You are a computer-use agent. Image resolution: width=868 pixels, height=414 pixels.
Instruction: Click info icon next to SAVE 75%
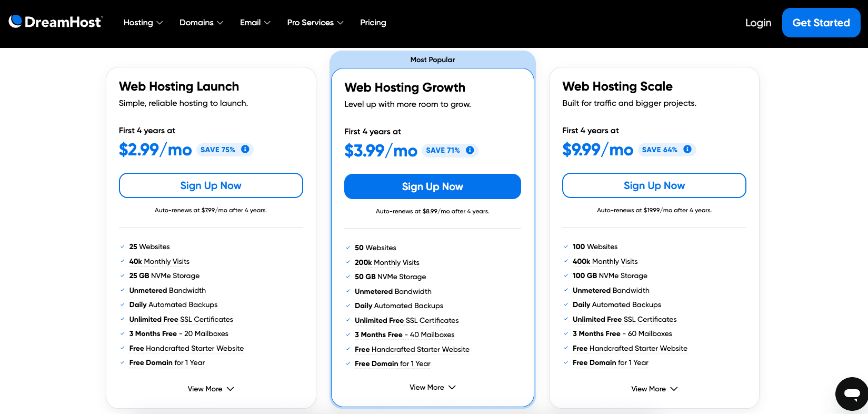(x=245, y=150)
